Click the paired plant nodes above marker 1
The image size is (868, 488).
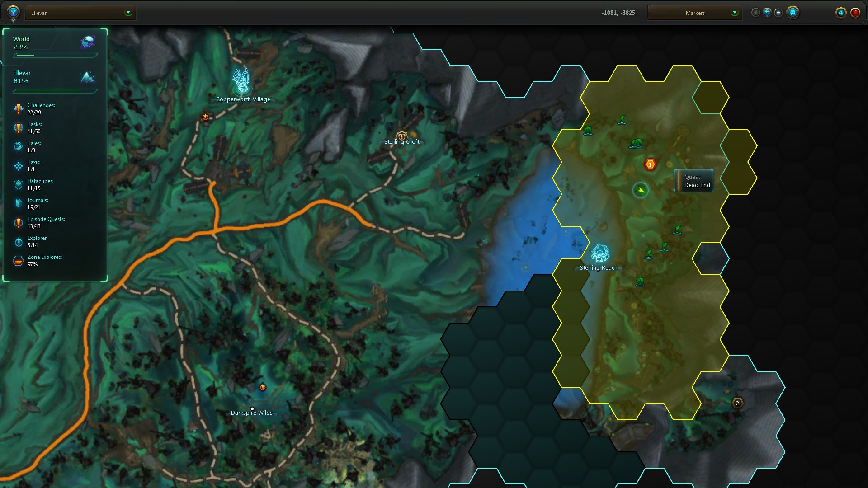click(x=636, y=144)
